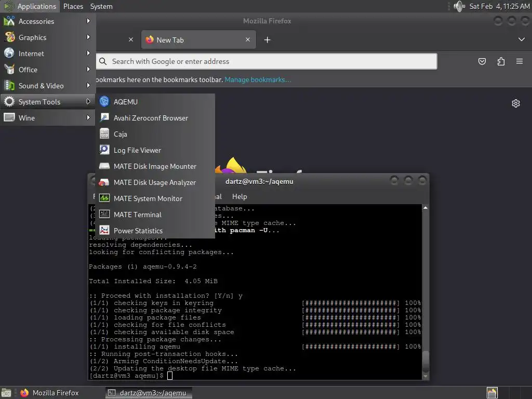Open the Firefox extensions puzzle icon
This screenshot has height=399, width=532.
click(x=501, y=61)
